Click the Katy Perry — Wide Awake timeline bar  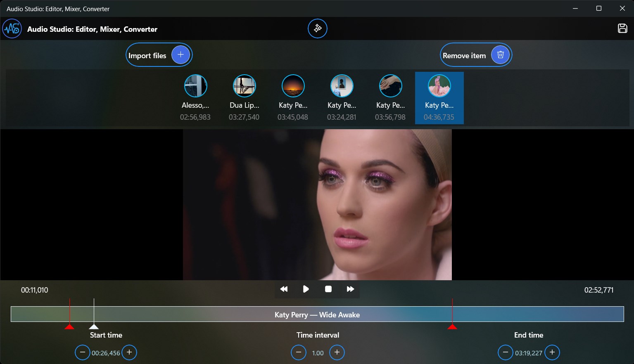tap(317, 314)
